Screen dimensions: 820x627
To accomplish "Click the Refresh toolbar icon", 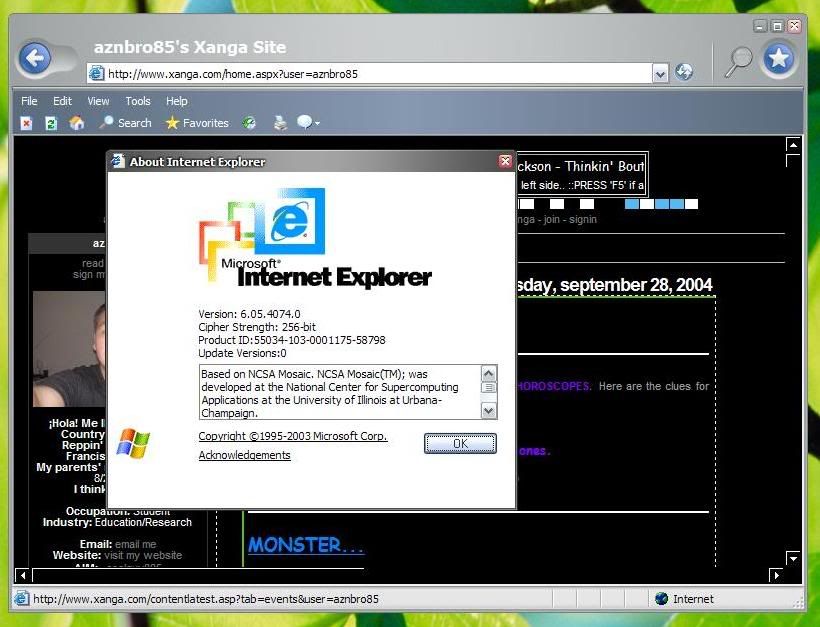I will (x=51, y=123).
